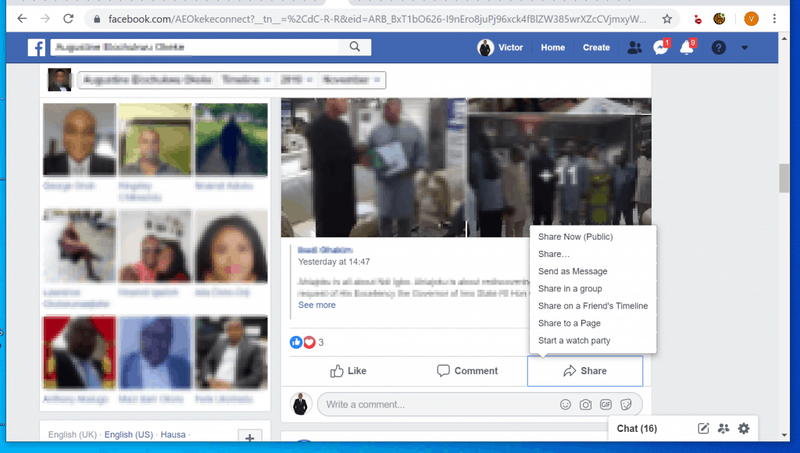Go forward in browser history
Image resolution: width=800 pixels, height=453 pixels.
coord(45,19)
